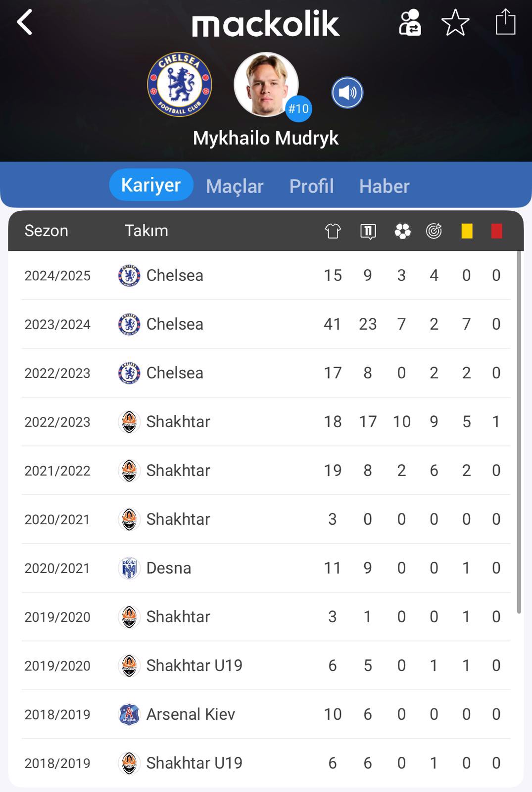This screenshot has width=532, height=792.
Task: Open the player comparison icon
Action: [410, 23]
